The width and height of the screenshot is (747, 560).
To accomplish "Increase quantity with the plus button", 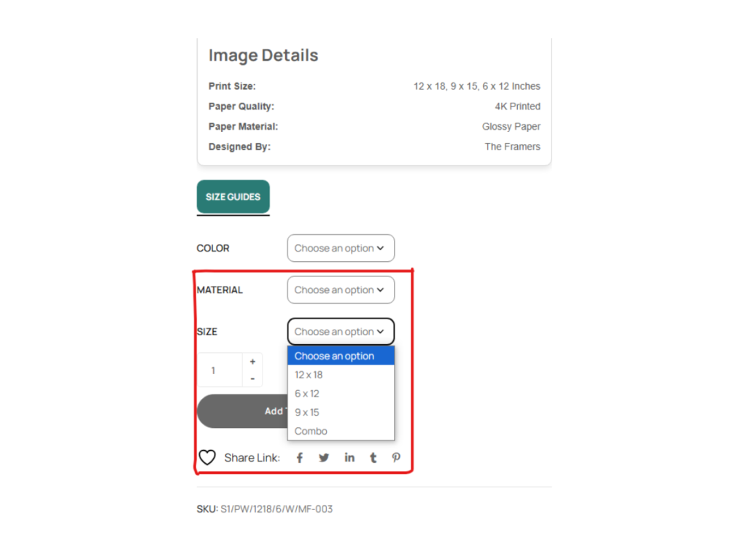I will [x=252, y=362].
